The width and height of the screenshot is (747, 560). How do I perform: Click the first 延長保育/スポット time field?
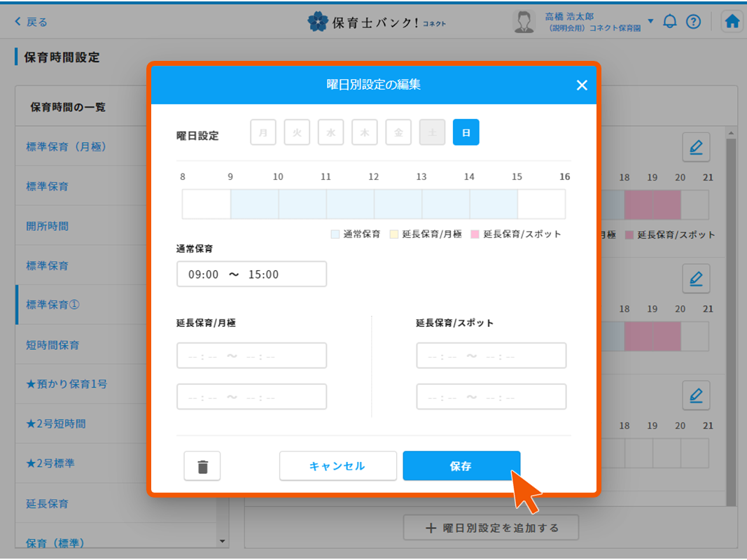coord(491,356)
